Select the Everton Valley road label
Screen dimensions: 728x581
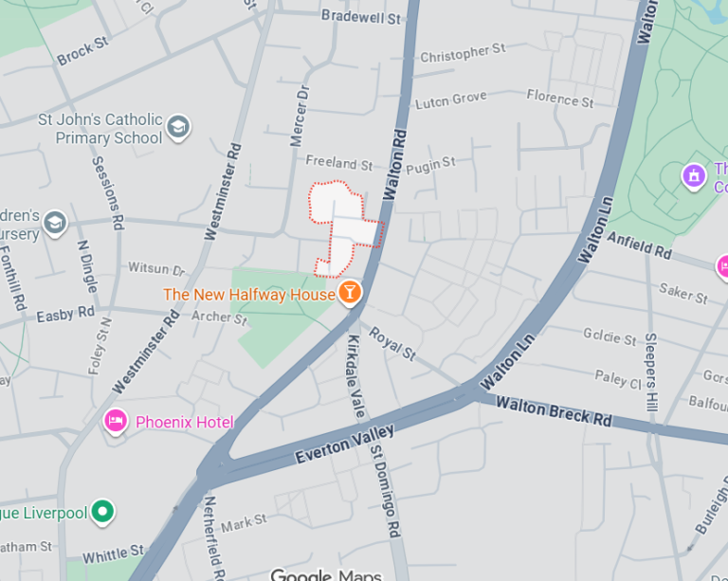pos(345,445)
